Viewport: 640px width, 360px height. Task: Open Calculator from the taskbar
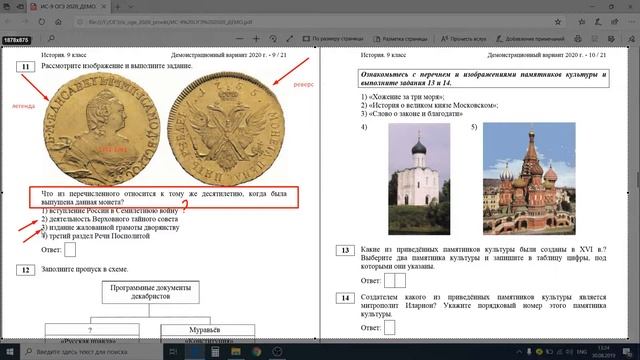(215, 351)
